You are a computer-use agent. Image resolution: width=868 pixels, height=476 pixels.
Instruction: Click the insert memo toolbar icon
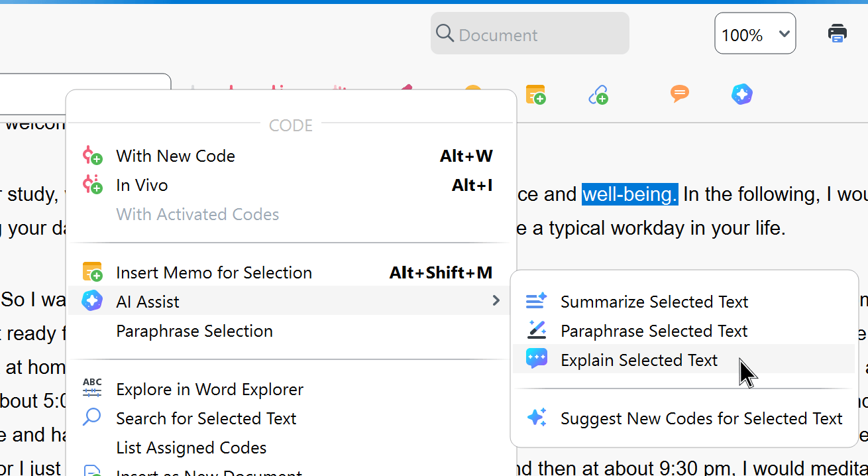click(x=535, y=94)
